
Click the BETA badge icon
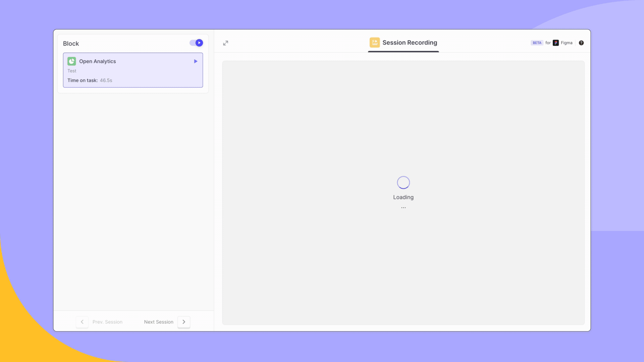(x=537, y=43)
